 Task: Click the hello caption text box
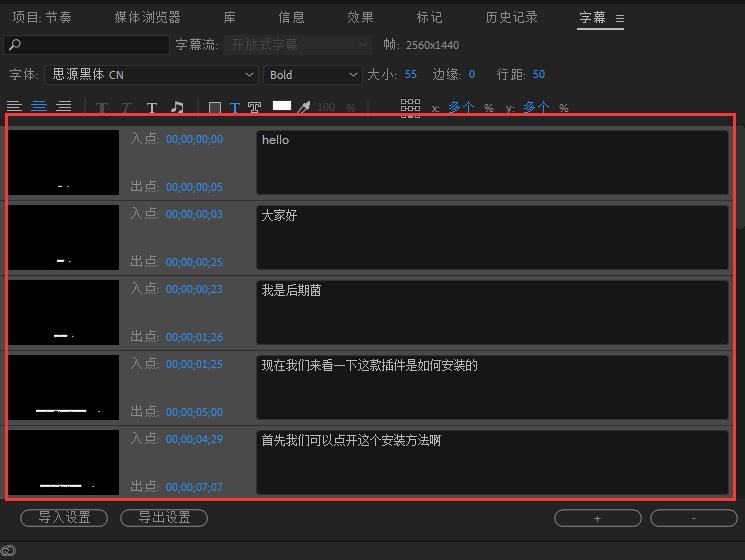tap(492, 162)
